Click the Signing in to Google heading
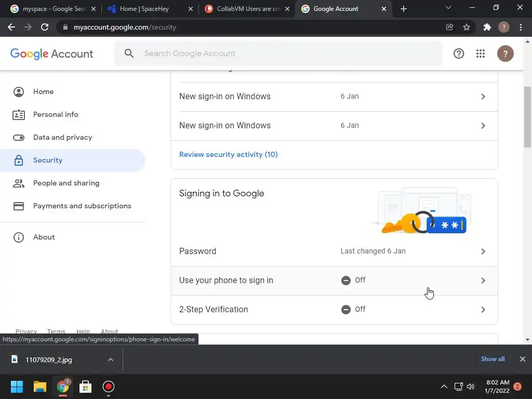 pos(221,193)
